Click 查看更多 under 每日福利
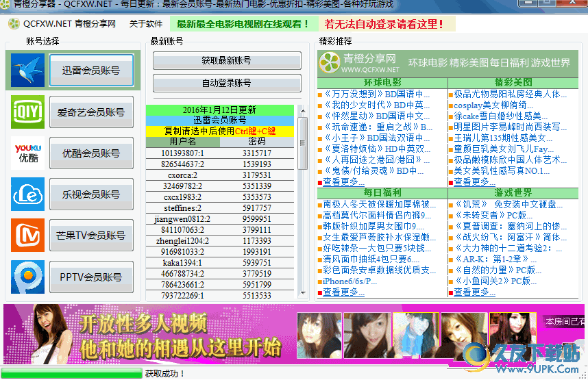588x380 pixels. tap(343, 292)
